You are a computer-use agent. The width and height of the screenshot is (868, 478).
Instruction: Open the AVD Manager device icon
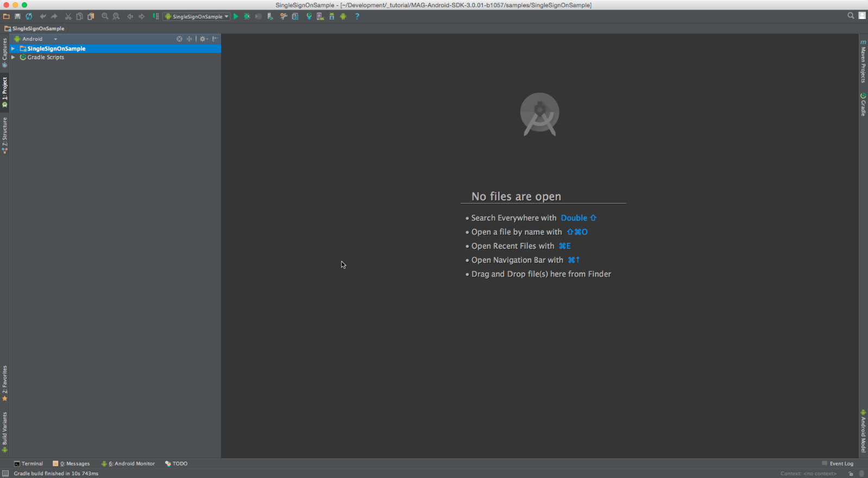point(320,16)
